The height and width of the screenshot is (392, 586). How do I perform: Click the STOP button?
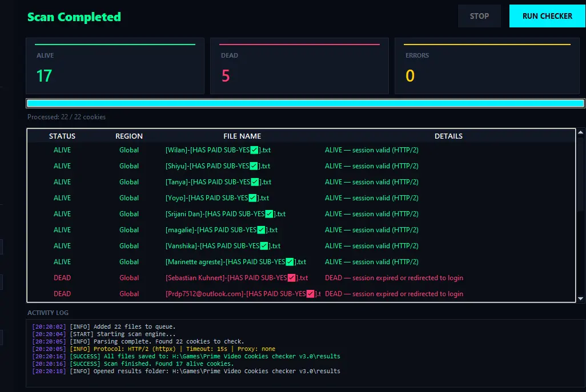(479, 16)
